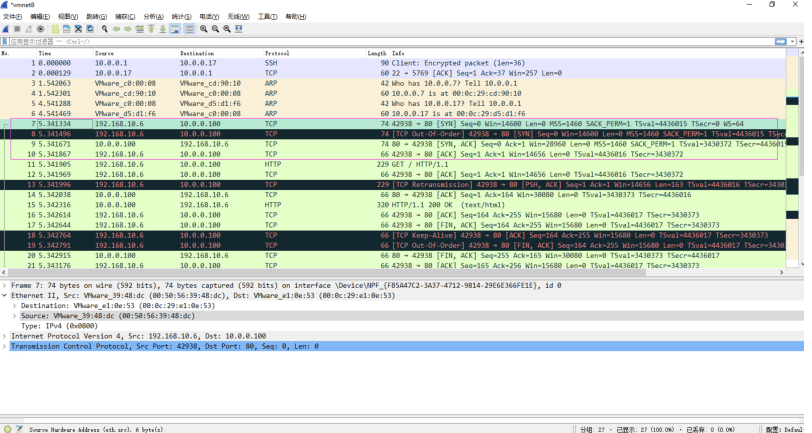Open the 分析(A) menu
The width and height of the screenshot is (812, 433).
point(153,17)
